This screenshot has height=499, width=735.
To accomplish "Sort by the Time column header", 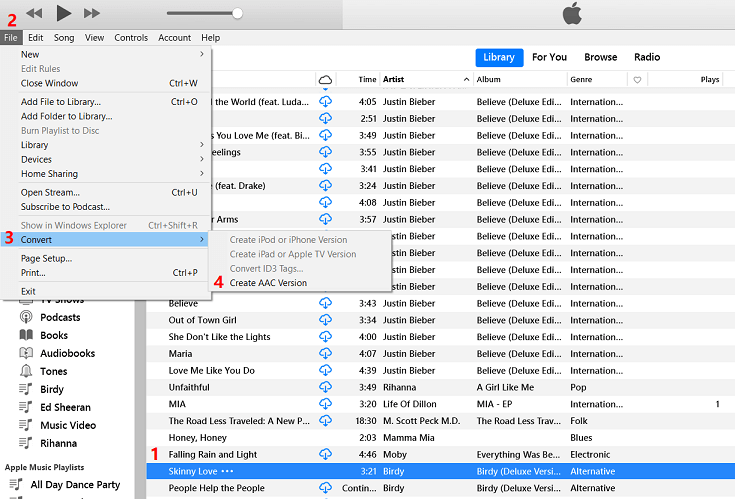I will tap(367, 79).
